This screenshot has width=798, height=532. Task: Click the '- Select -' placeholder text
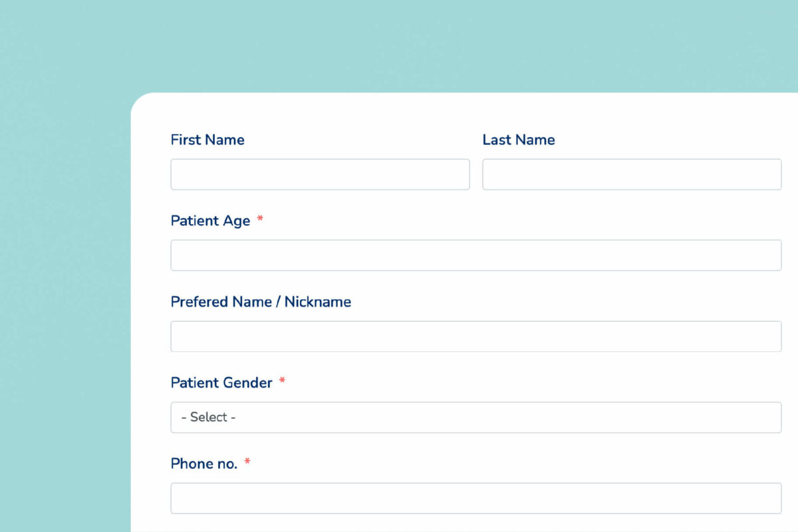[x=208, y=418]
